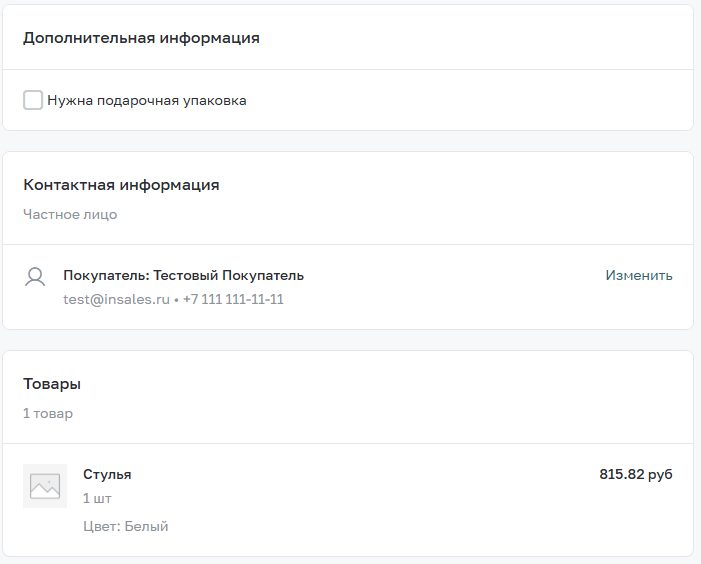Click the '1 шт' quantity text
Image resolution: width=701 pixels, height=564 pixels.
click(97, 498)
